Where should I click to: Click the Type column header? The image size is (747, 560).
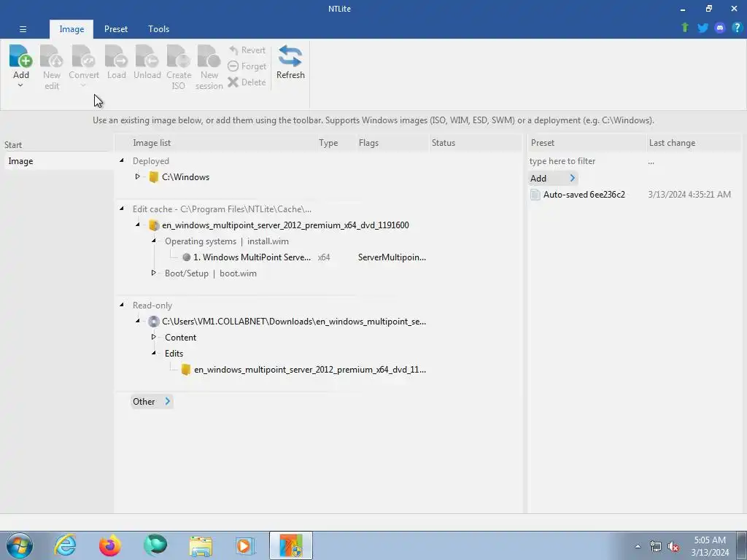click(x=337, y=143)
